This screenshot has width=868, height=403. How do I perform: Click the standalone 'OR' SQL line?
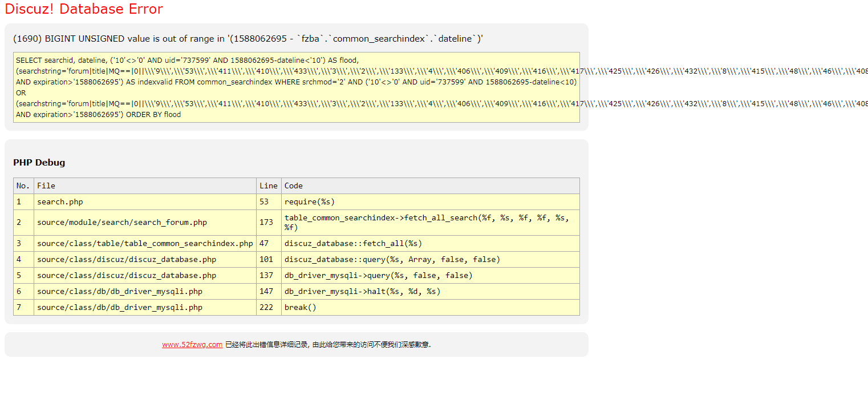click(x=21, y=92)
